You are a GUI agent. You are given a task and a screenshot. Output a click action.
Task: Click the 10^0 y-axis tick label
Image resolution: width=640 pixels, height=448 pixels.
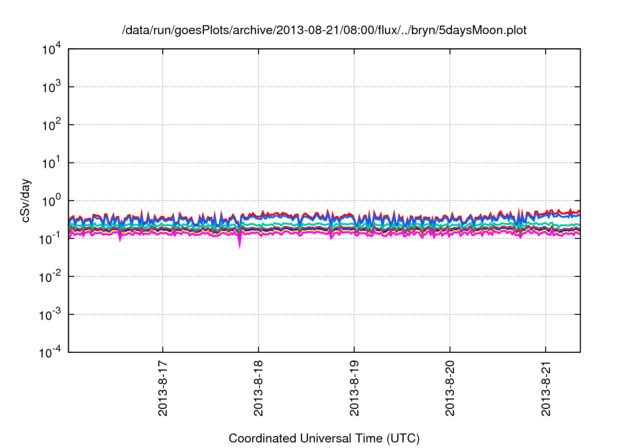tap(52, 200)
